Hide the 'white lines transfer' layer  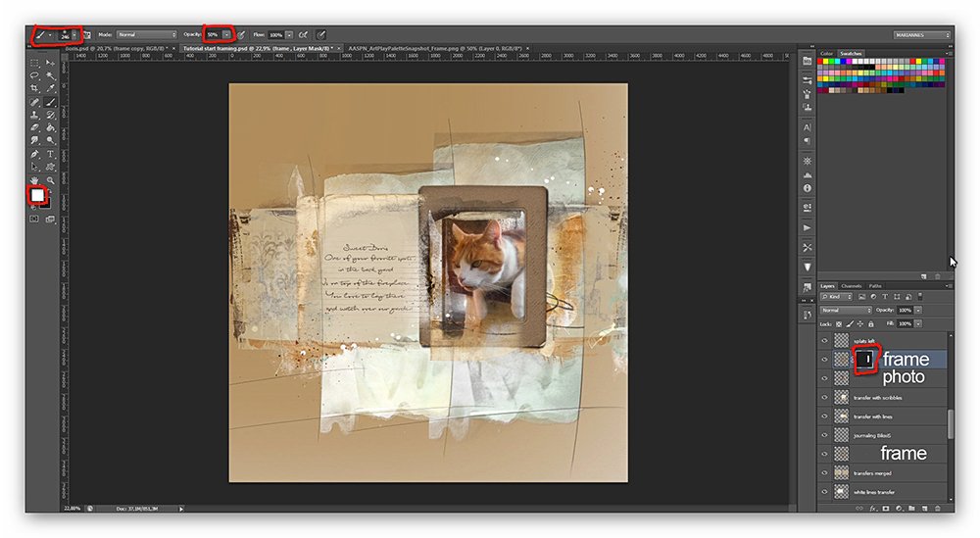click(824, 492)
